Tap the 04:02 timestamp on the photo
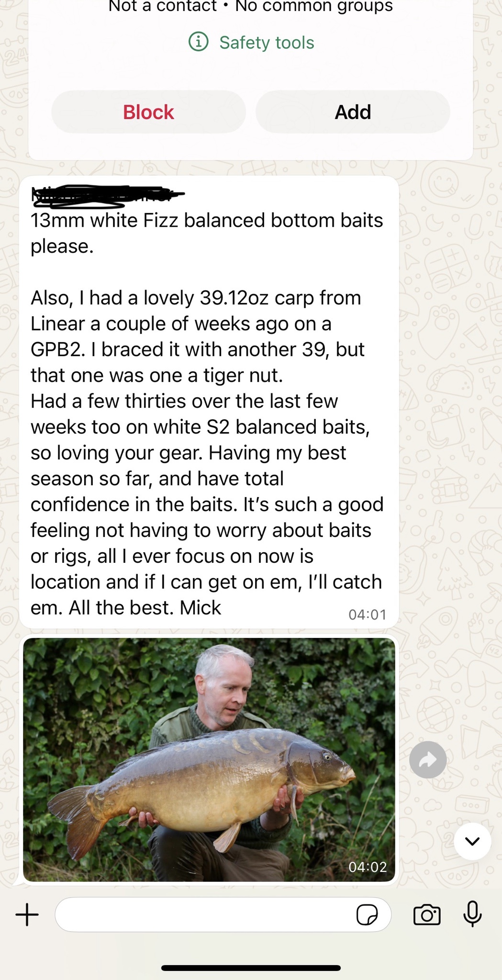Image resolution: width=502 pixels, height=980 pixels. [x=367, y=867]
